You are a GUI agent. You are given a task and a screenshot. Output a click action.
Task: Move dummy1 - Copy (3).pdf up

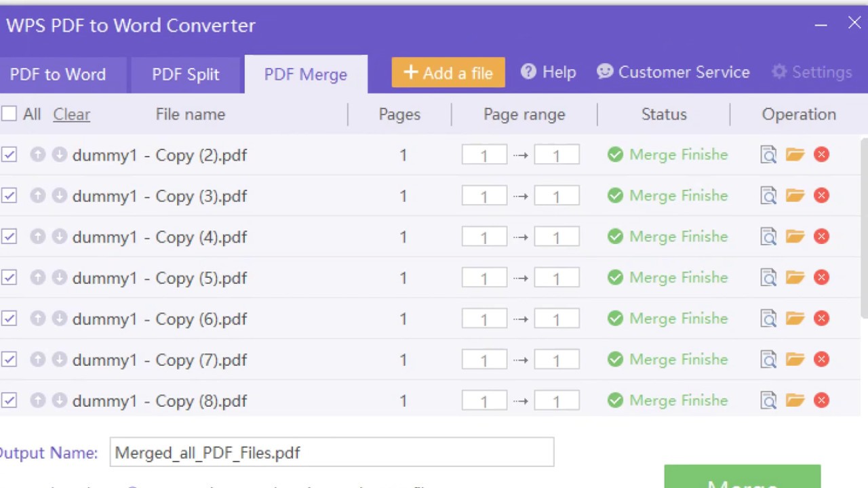click(x=37, y=196)
